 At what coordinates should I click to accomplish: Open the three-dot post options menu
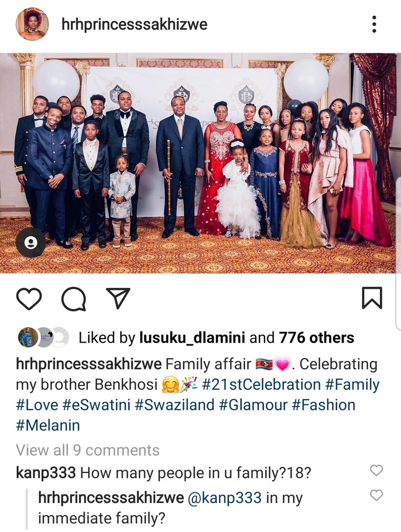[374, 24]
